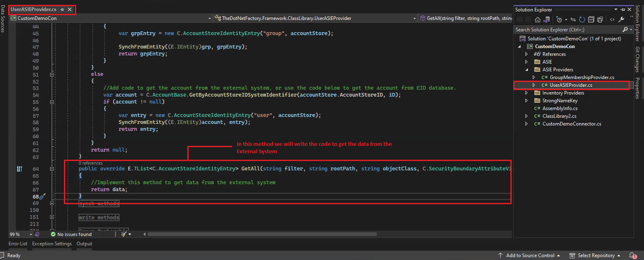Open Properties wrench icon in Solution Explorer

tap(621, 20)
